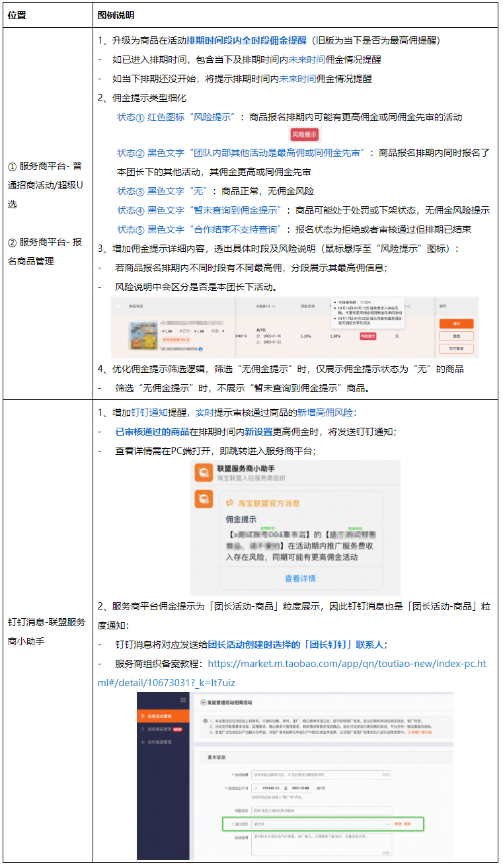
Task: Click the 活动标题 input field
Action: 321,774
